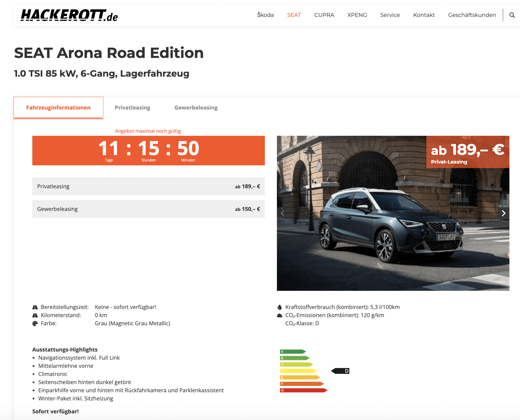The height and width of the screenshot is (420, 520).
Task: Open the Gewerbeleasing ab 150,– € row
Action: 149,209
